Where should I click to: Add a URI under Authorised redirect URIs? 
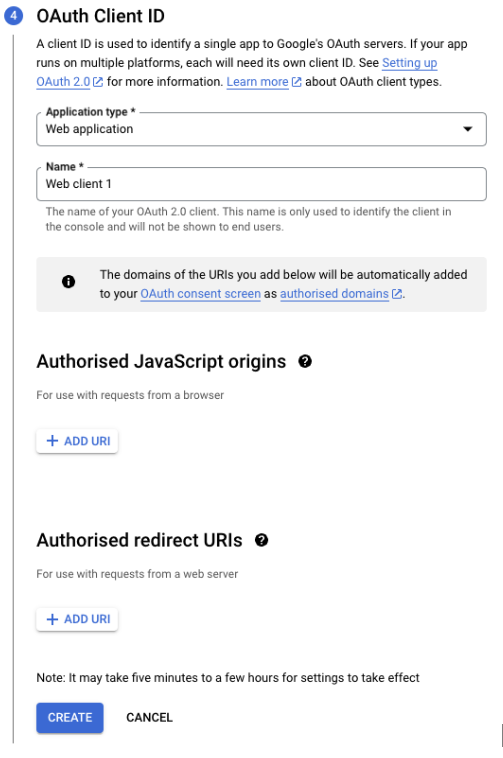77,619
